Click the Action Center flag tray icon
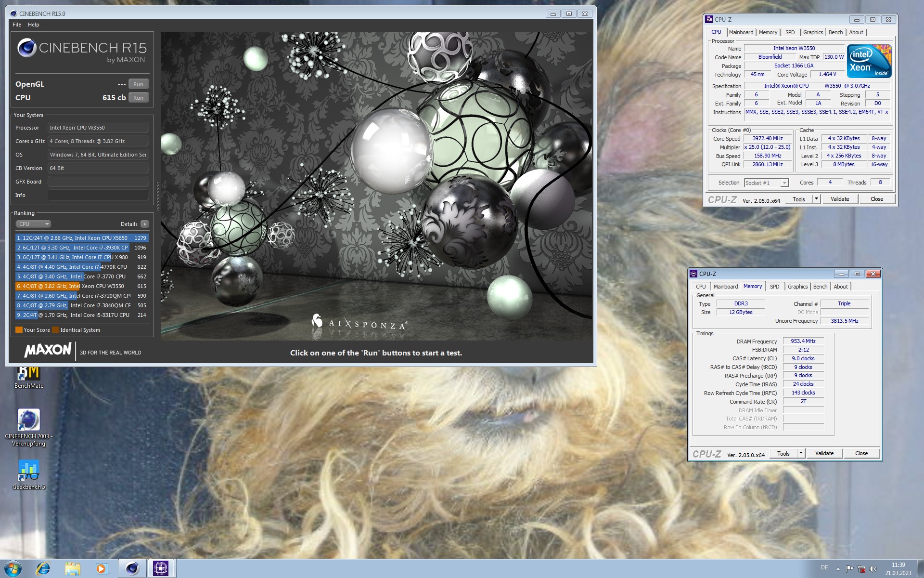Image resolution: width=924 pixels, height=578 pixels. 849,569
